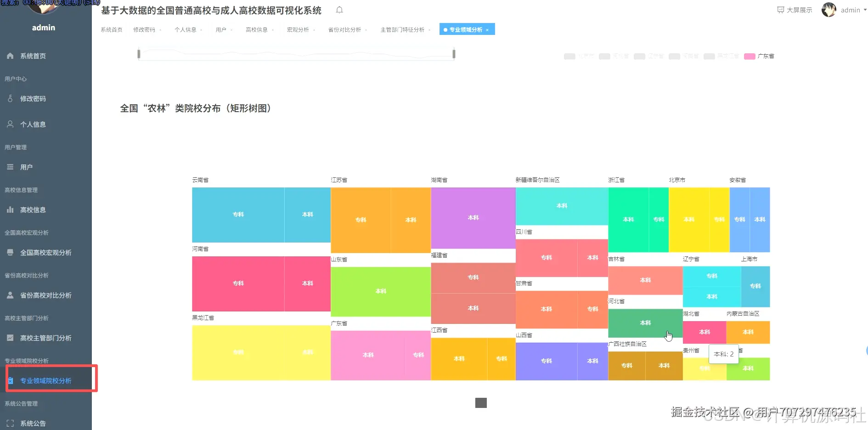Viewport: 868px width, 430px height.
Task: Switch to the 高校信息 tab
Action: click(x=256, y=29)
